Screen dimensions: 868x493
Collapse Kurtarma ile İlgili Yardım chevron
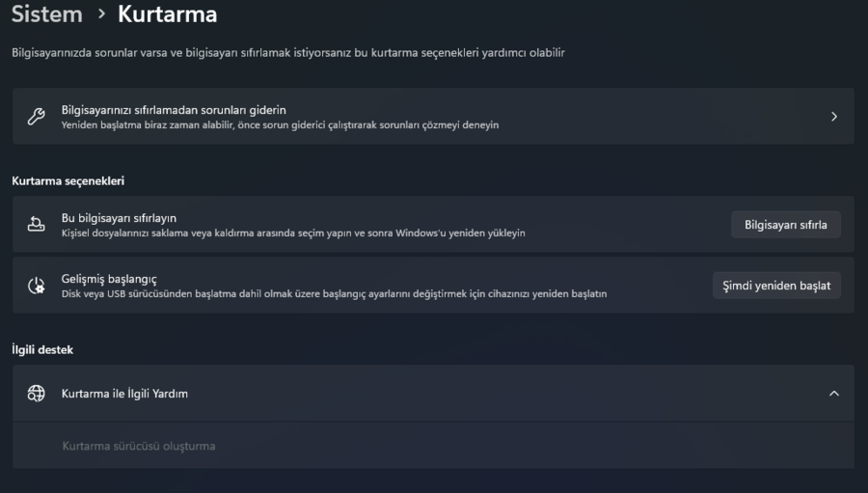click(834, 394)
